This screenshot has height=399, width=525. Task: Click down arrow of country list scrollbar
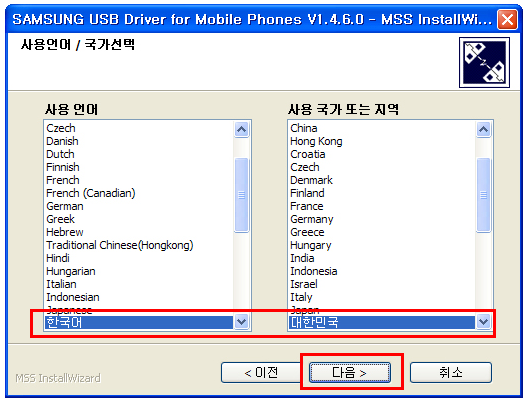tap(483, 322)
